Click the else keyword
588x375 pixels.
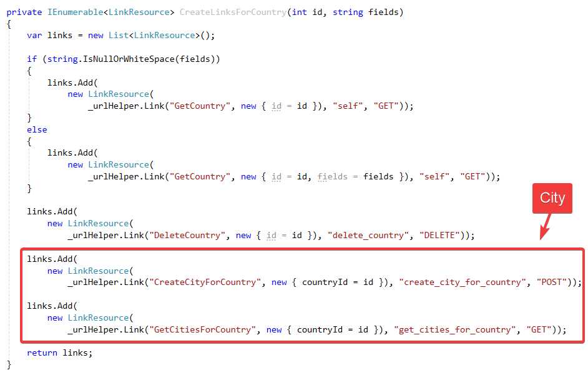tap(37, 129)
